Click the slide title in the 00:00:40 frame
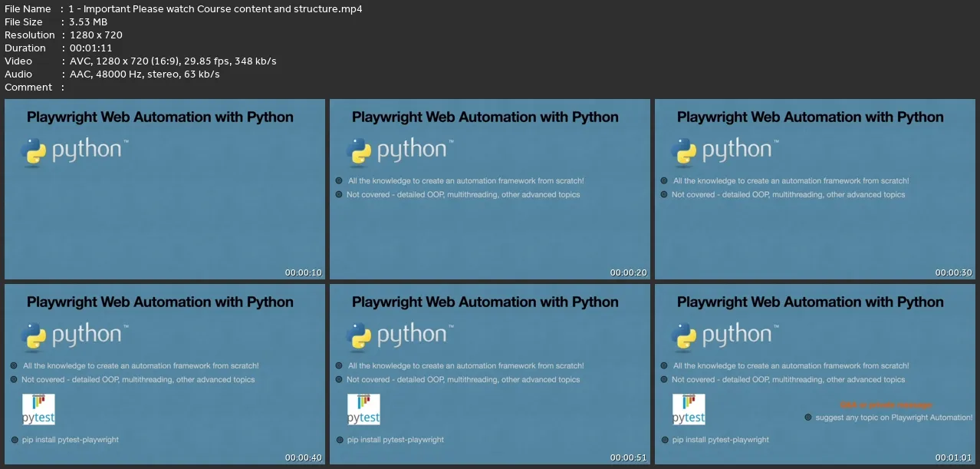 [x=160, y=302]
